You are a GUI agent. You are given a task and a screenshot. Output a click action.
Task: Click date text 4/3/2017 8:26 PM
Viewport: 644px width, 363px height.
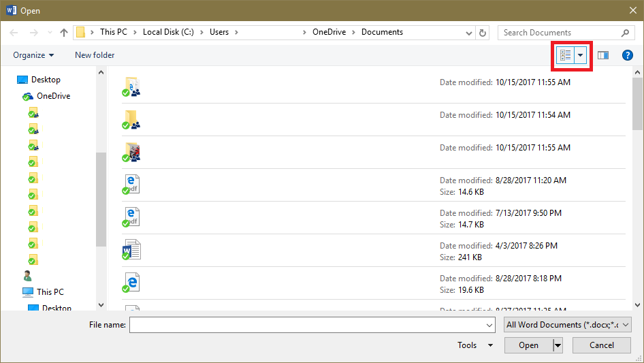(526, 245)
